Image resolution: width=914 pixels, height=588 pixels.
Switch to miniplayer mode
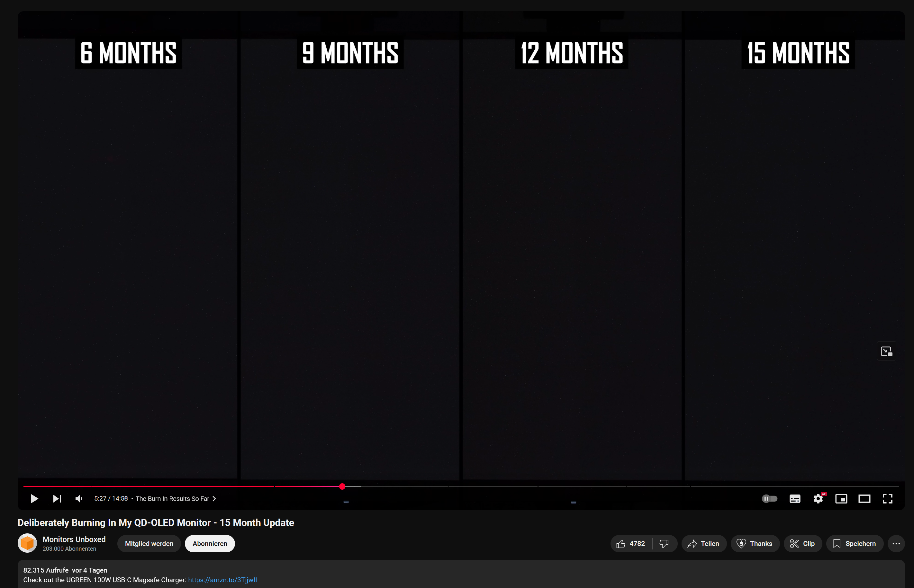click(841, 499)
